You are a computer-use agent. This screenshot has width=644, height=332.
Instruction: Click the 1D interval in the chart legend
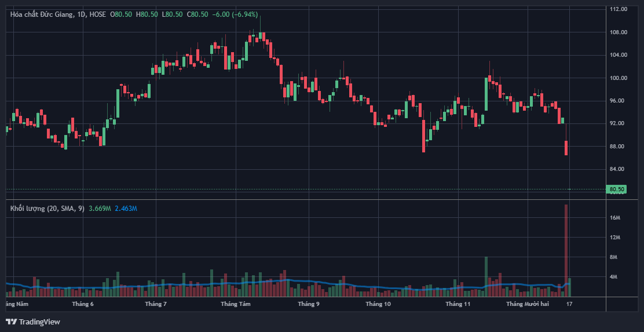tap(81, 14)
